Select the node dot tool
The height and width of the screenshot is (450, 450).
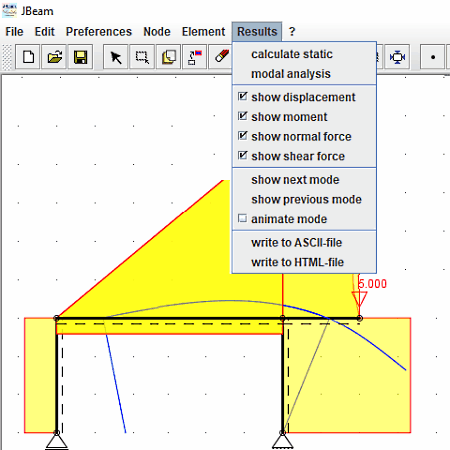[x=432, y=57]
